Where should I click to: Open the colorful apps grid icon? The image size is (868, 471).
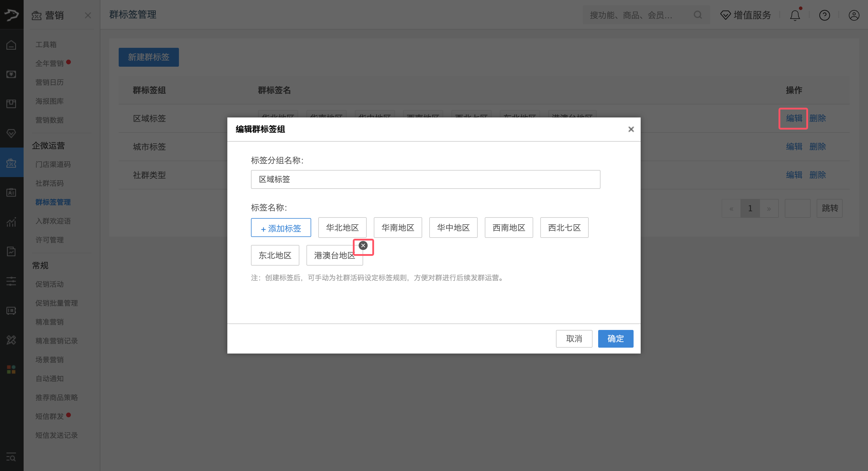(12, 369)
